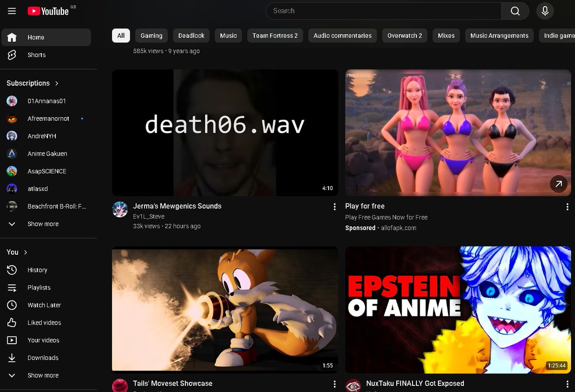Image resolution: width=575 pixels, height=392 pixels.
Task: Click the Downloads arrow icon
Action: 12,358
